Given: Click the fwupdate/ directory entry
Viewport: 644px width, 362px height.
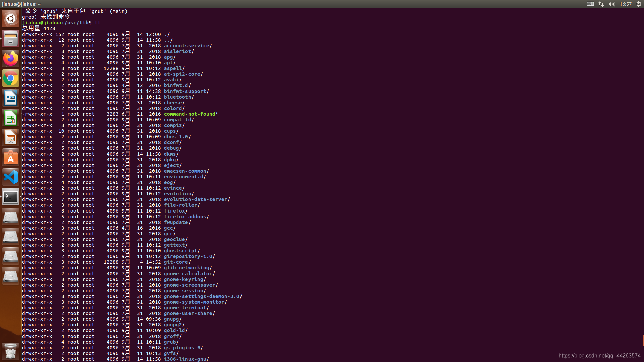Looking at the screenshot, I should click(177, 222).
